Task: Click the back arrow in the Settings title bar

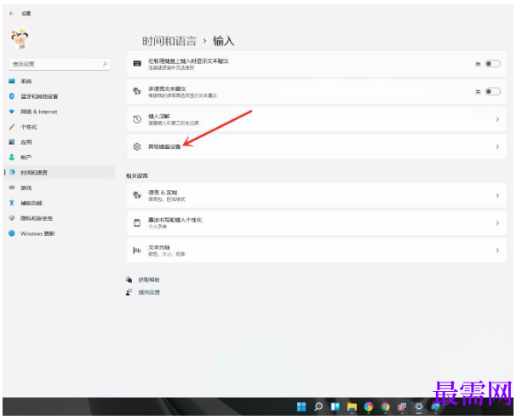Action: 12,14
